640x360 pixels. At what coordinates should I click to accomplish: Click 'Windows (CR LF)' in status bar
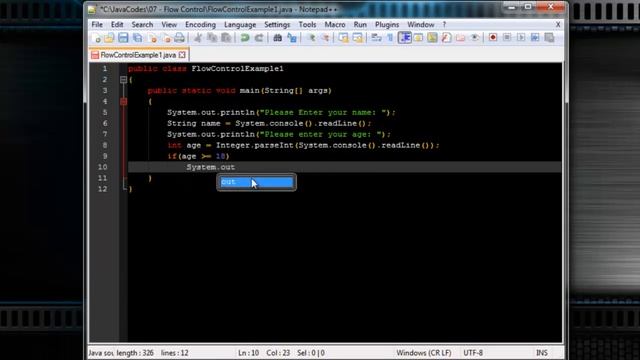pos(424,353)
